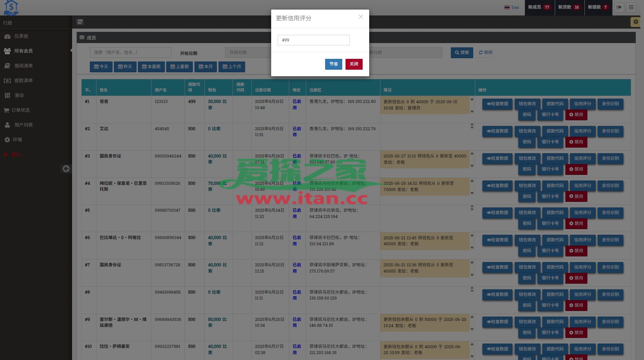Disable member #2 with the red ban button
This screenshot has height=360, width=644.
[x=576, y=142]
